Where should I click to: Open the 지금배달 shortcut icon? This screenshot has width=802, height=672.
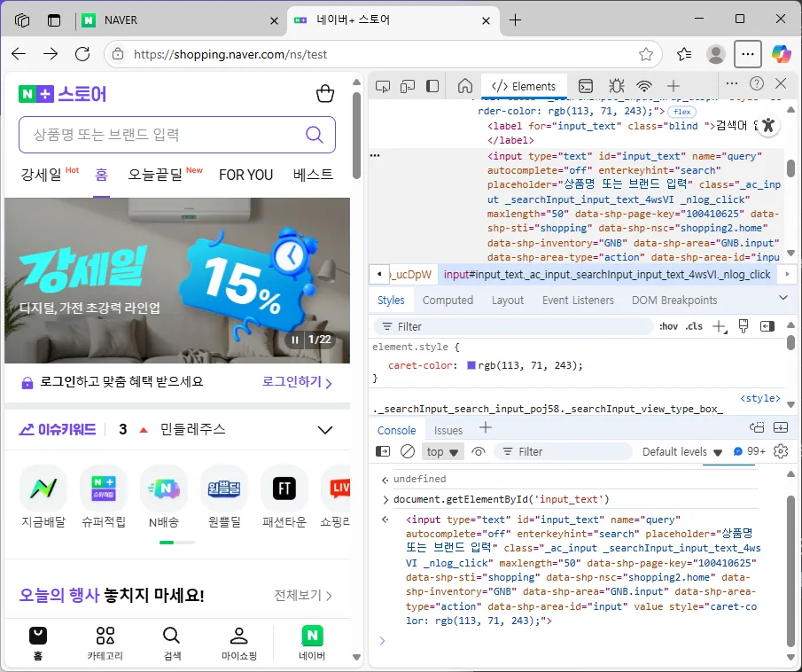43,488
